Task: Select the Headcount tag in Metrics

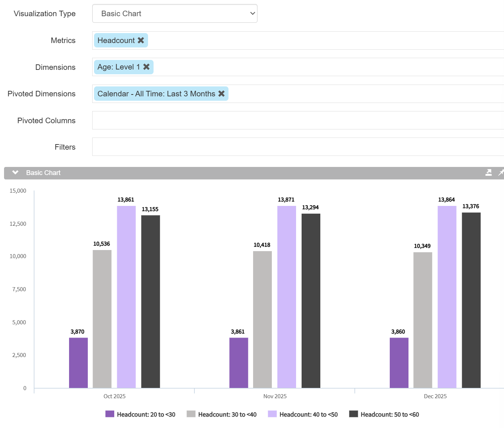Action: click(116, 40)
